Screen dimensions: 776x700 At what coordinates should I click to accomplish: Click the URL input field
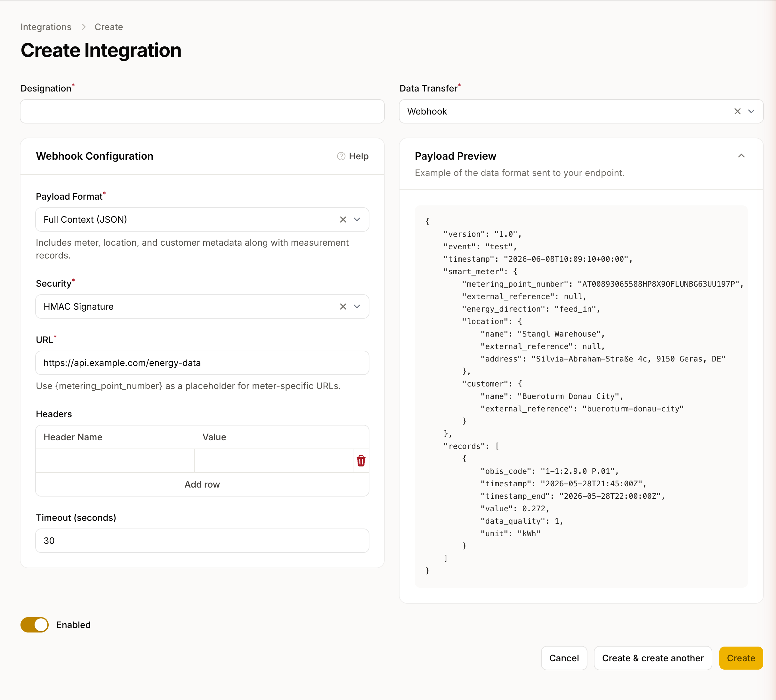point(202,363)
